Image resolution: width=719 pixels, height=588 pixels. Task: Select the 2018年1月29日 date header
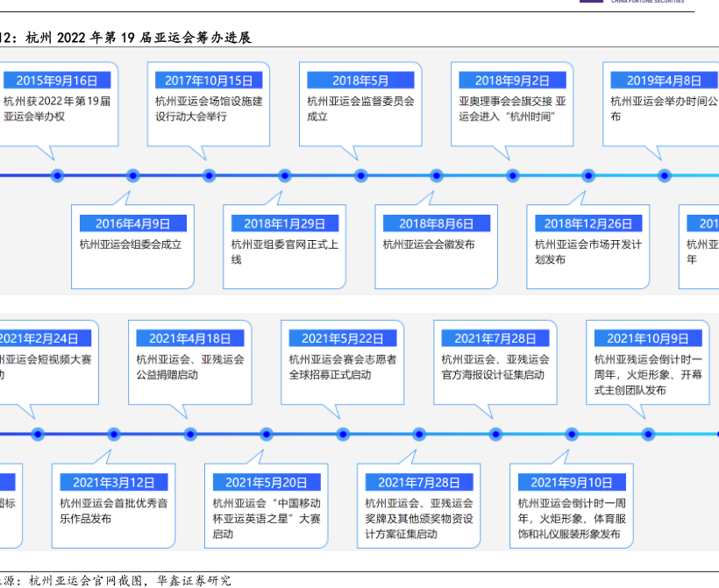click(285, 224)
